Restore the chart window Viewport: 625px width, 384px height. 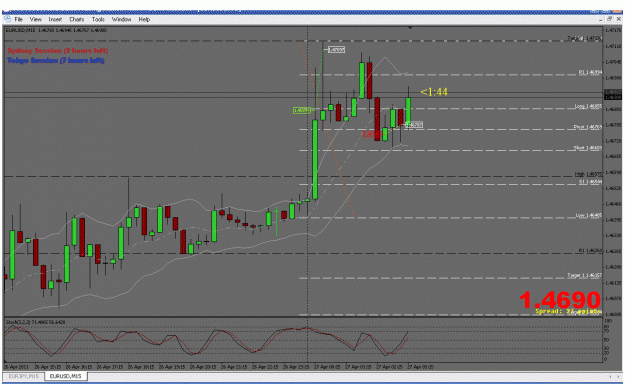[609, 19]
